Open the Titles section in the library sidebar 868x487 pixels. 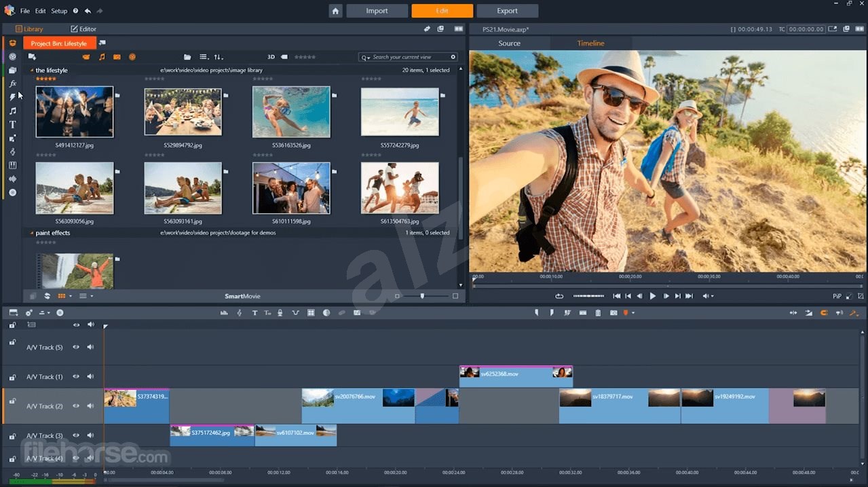(x=12, y=124)
